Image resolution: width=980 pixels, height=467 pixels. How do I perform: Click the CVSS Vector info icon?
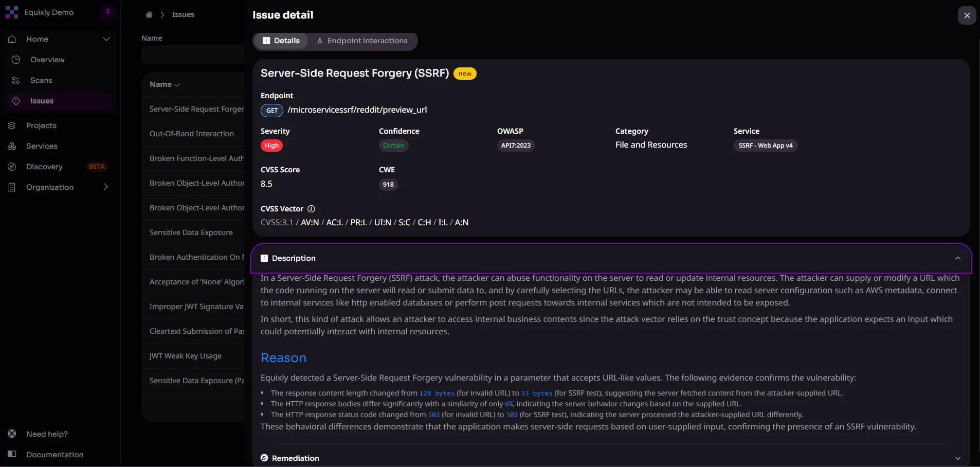(311, 209)
